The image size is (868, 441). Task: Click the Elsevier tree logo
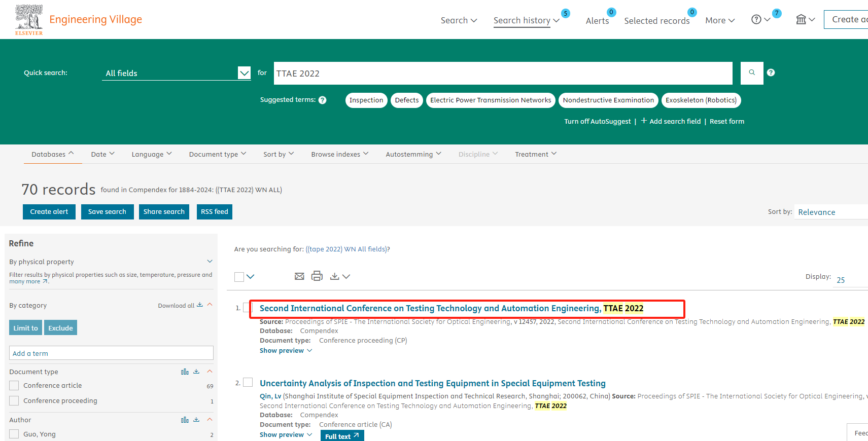pos(29,20)
